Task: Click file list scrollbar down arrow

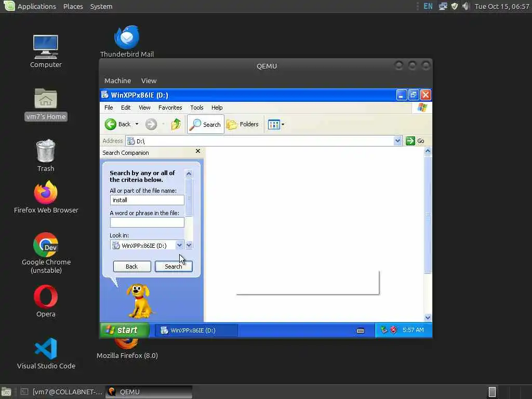Action: (428, 317)
